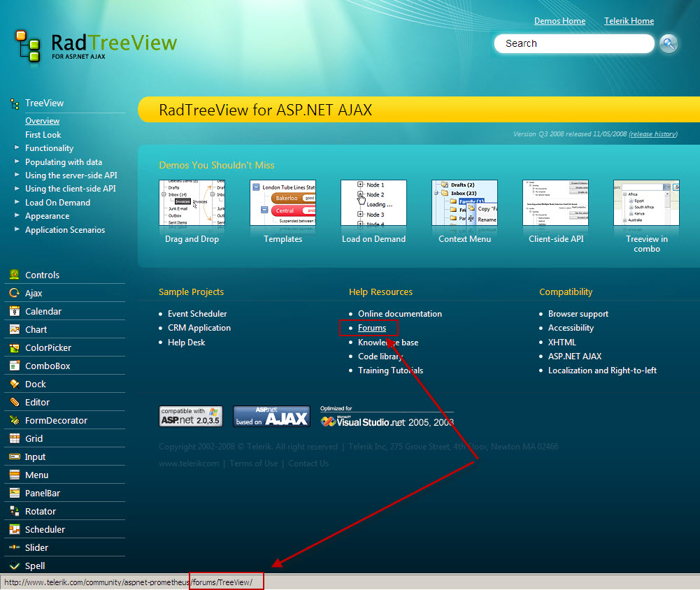Expand the Populating with data arrow
This screenshot has height=590, width=700.
(x=17, y=161)
